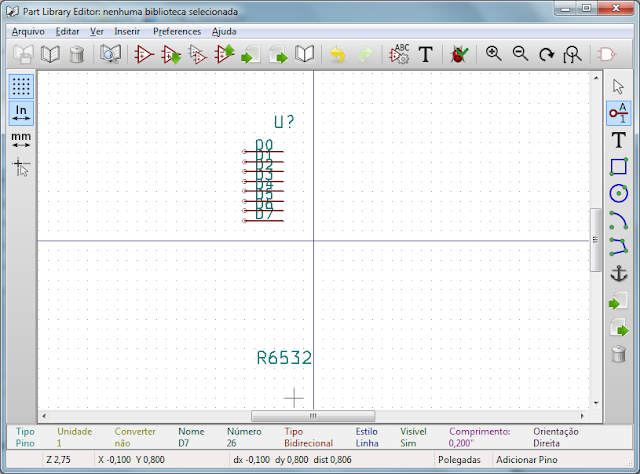Click import drawing icon on right toolbar
Viewport: 640px width, 474px height.
[619, 301]
